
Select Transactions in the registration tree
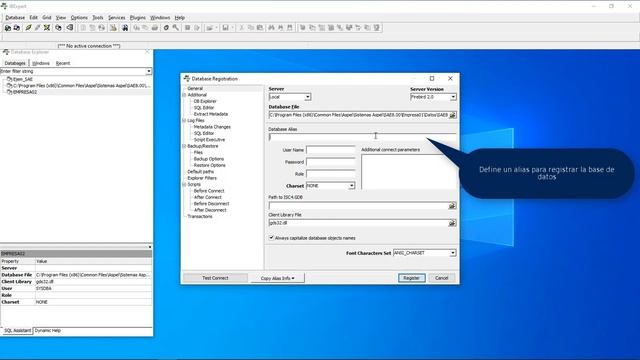[x=200, y=217]
